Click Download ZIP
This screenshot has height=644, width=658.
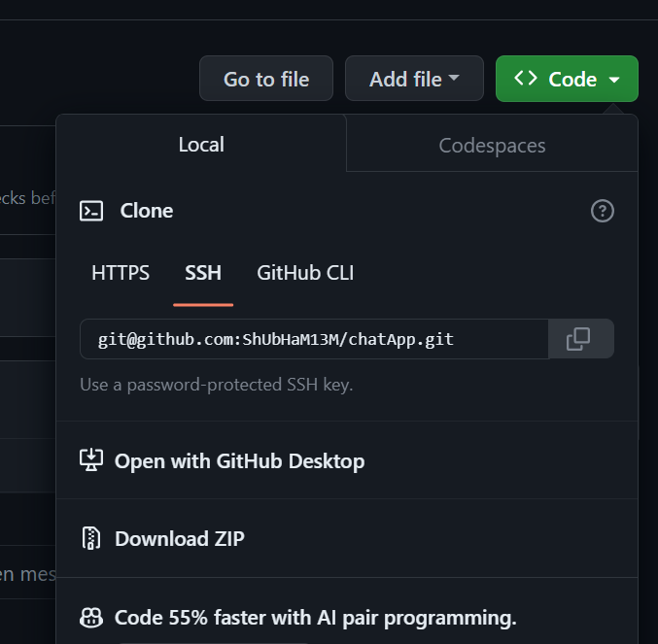[347, 538]
